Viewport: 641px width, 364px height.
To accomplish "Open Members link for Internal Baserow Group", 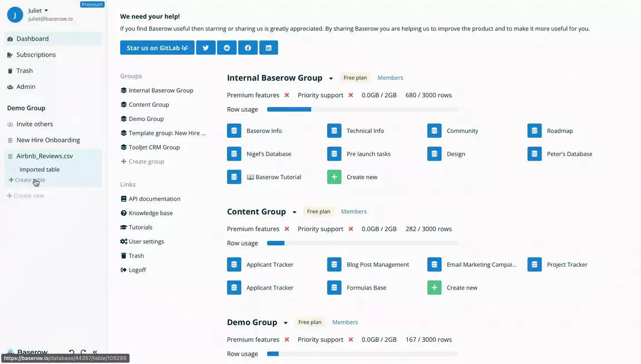I will coord(390,78).
